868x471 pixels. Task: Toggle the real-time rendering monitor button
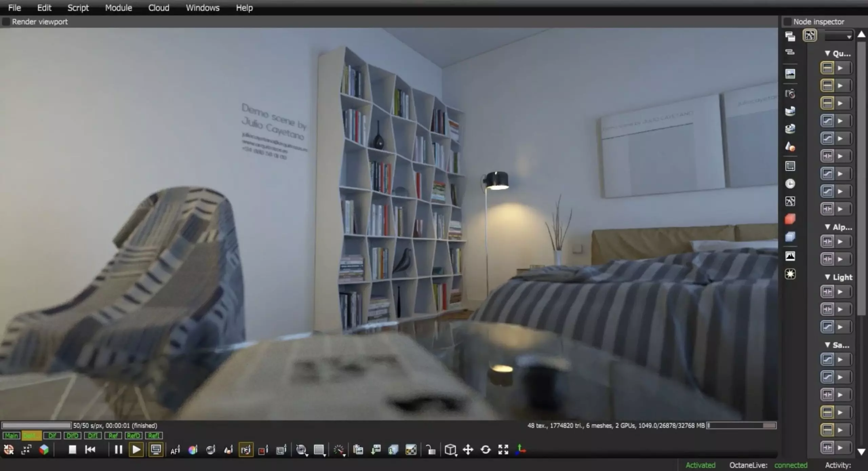[156, 450]
